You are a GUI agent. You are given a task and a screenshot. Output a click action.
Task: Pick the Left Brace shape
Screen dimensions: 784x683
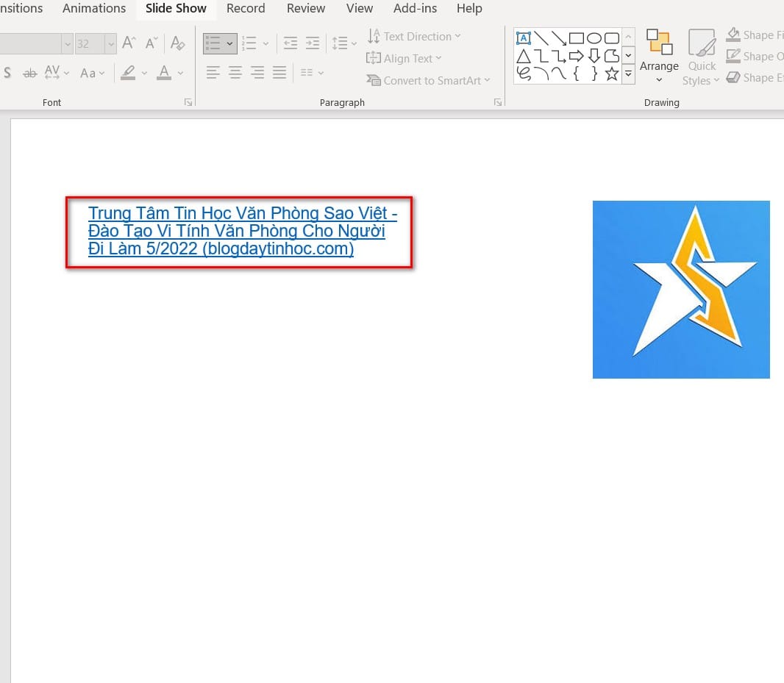(577, 74)
